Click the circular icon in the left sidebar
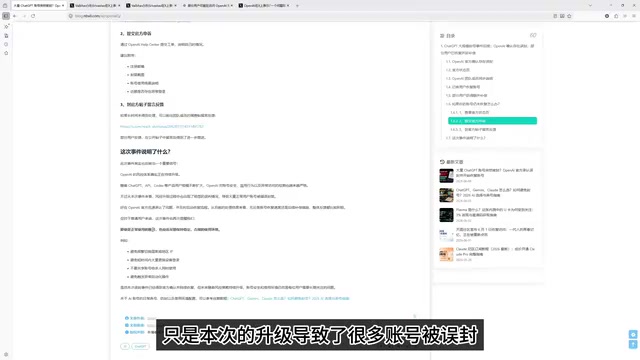640x360 pixels. [x=6, y=44]
